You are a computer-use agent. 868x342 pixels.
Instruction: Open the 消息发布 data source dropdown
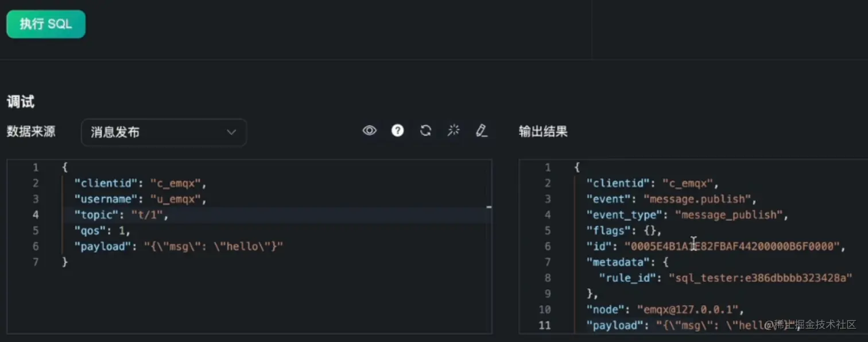164,132
